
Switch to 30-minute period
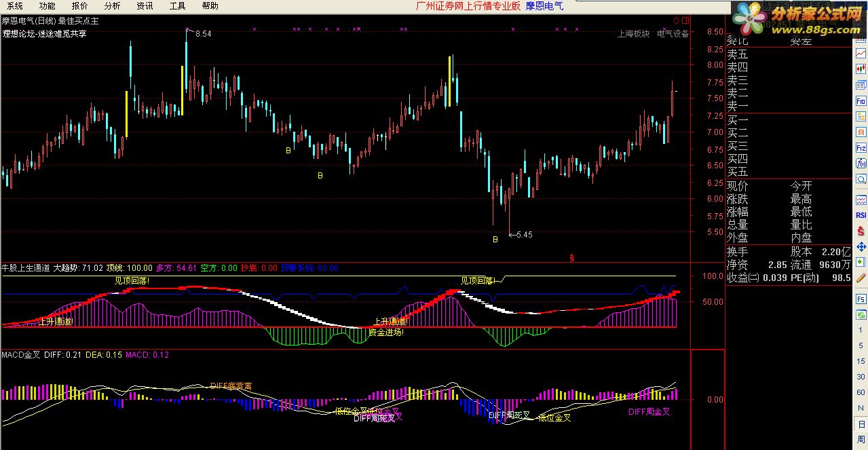click(x=861, y=377)
